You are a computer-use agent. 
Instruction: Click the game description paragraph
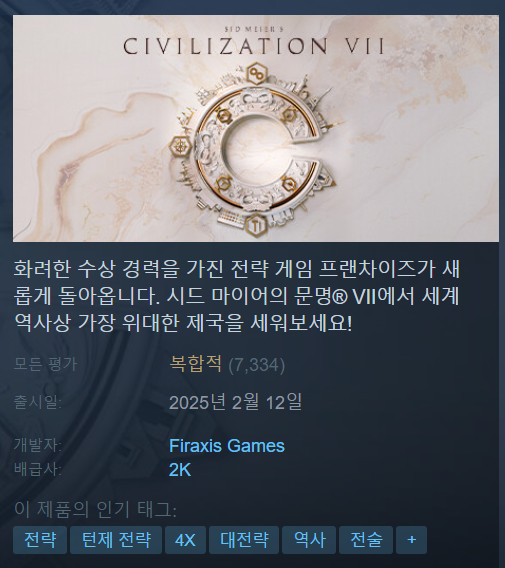237,296
